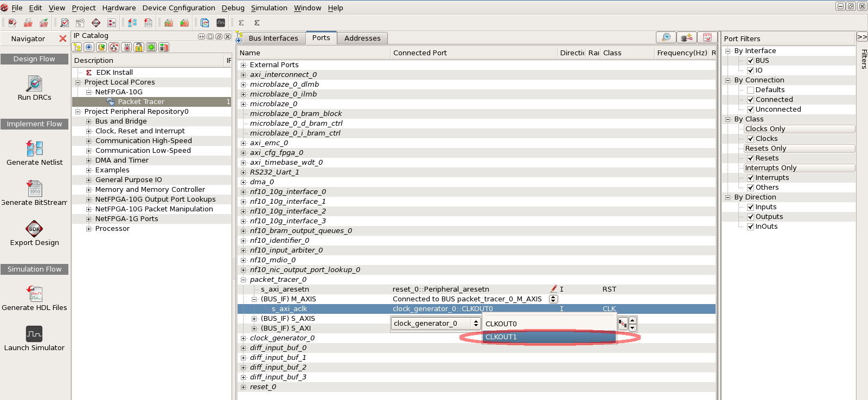
Task: Toggle the Interrupts class filter checkbox
Action: [x=751, y=178]
